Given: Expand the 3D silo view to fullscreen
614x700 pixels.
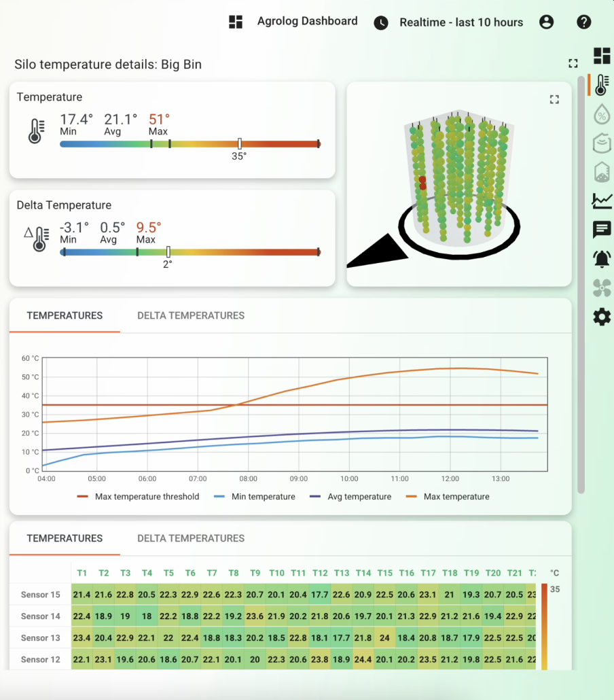Looking at the screenshot, I should 554,100.
